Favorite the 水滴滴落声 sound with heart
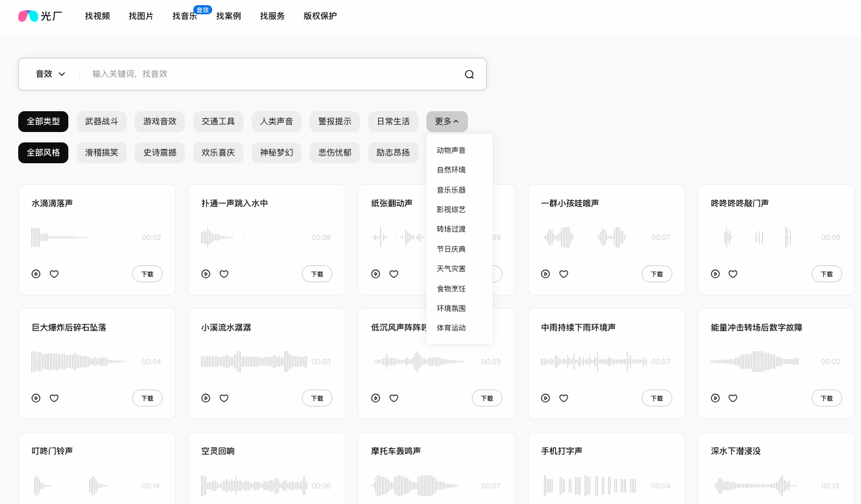 (x=54, y=274)
